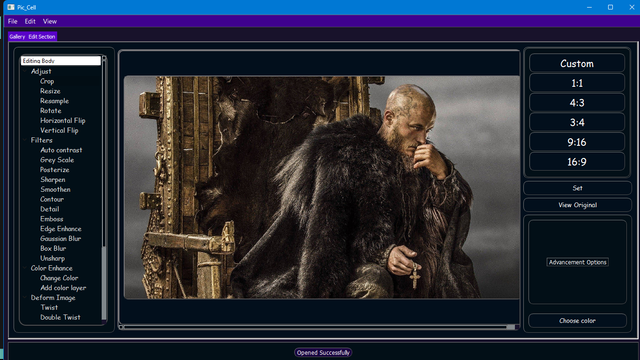Set crop ratio to 9:16
This screenshot has width=640, height=360.
(577, 142)
